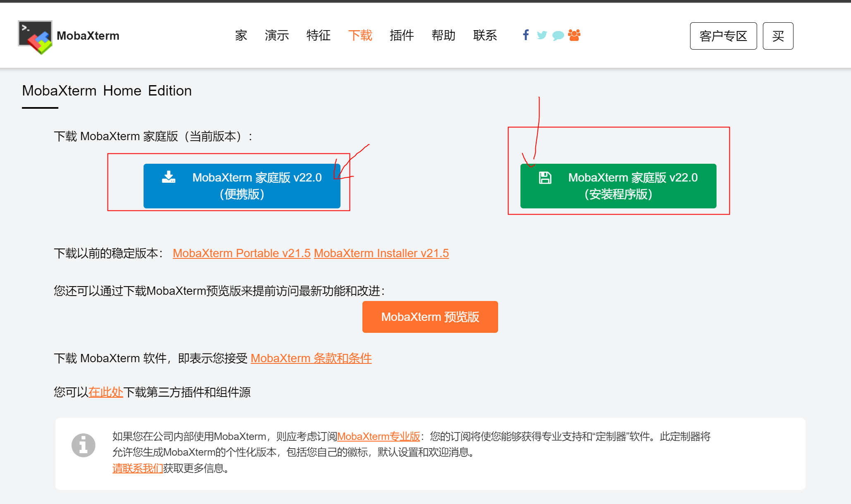Click the floppy disk icon on green button
Screen dimensions: 851x504
pos(545,178)
